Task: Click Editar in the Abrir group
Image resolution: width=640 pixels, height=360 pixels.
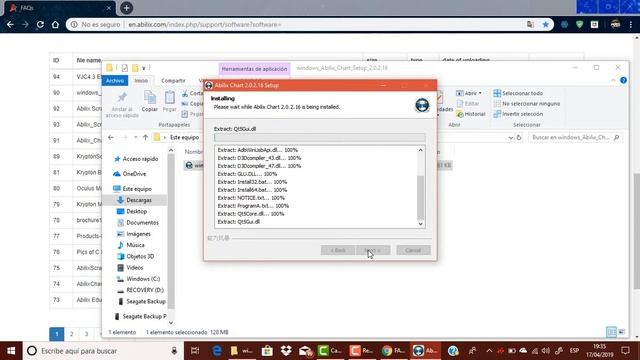Action: (x=468, y=104)
